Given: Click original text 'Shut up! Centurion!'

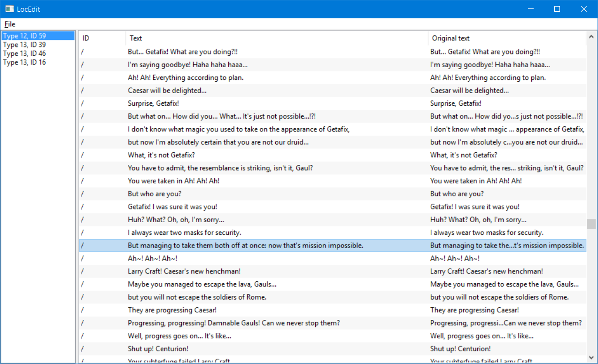Looking at the screenshot, I should click(461, 349).
